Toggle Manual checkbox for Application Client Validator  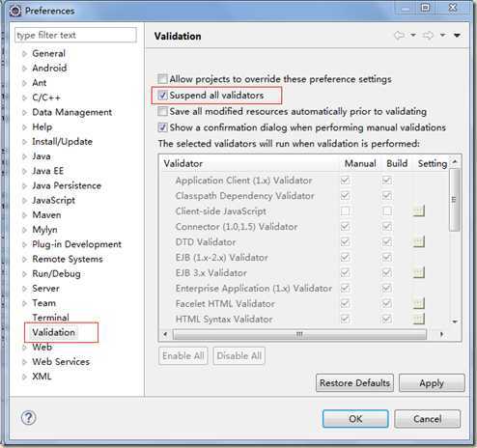[345, 181]
